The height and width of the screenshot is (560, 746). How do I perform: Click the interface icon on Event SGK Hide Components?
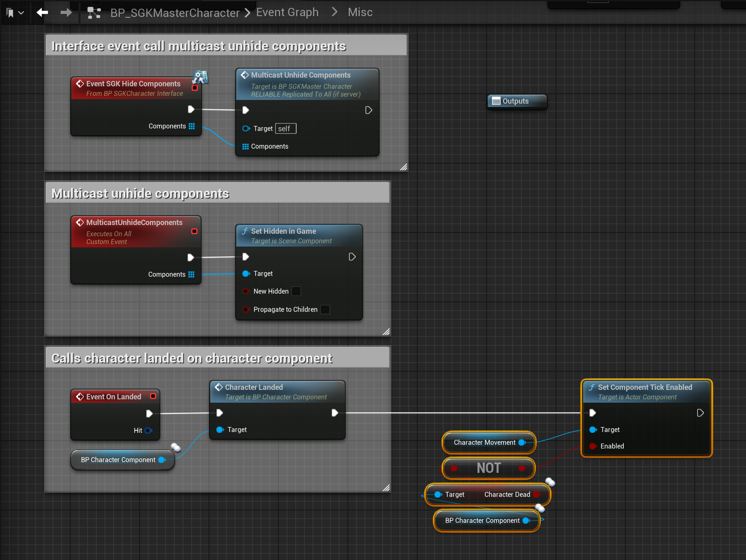[x=200, y=77]
